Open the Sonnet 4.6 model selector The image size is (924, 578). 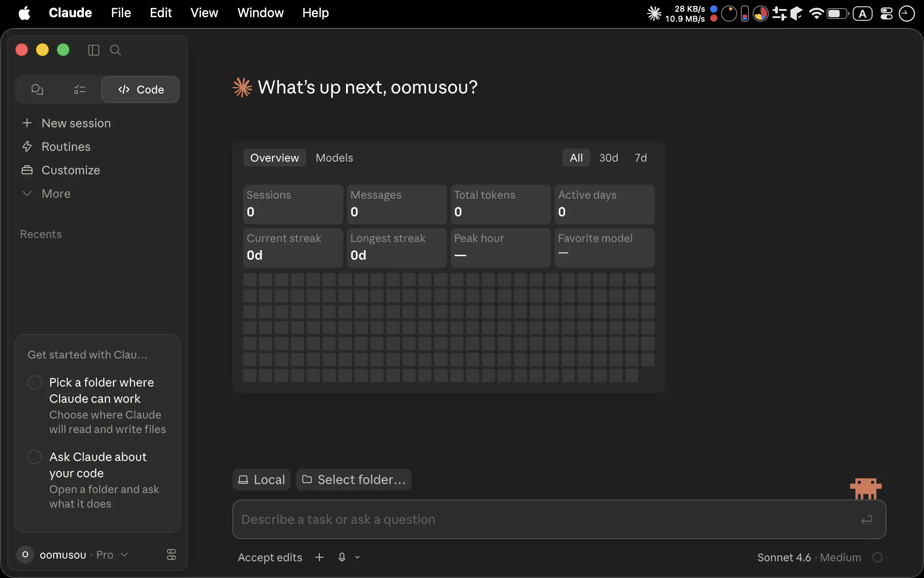pos(809,558)
